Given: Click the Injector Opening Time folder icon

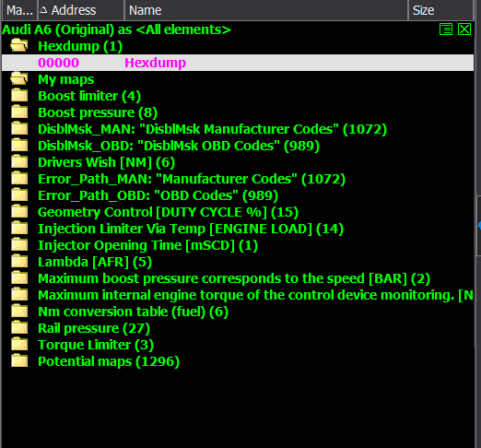Looking at the screenshot, I should [x=19, y=245].
